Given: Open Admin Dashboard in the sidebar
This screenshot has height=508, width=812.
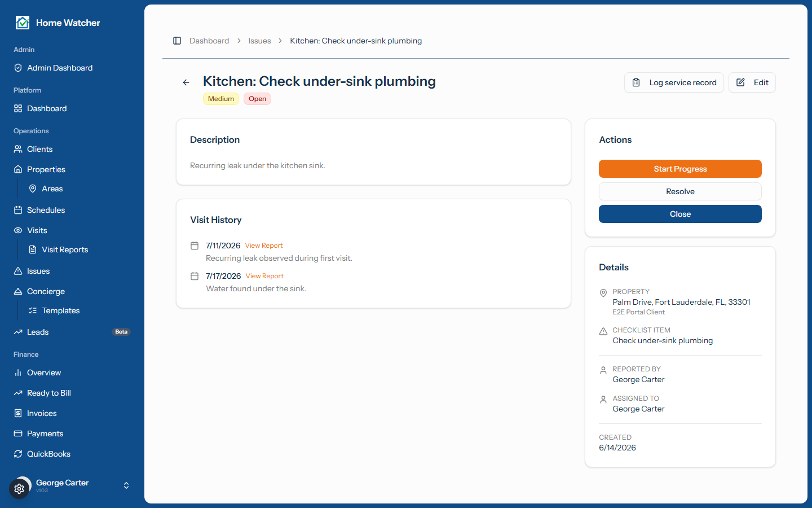Looking at the screenshot, I should (x=72, y=68).
